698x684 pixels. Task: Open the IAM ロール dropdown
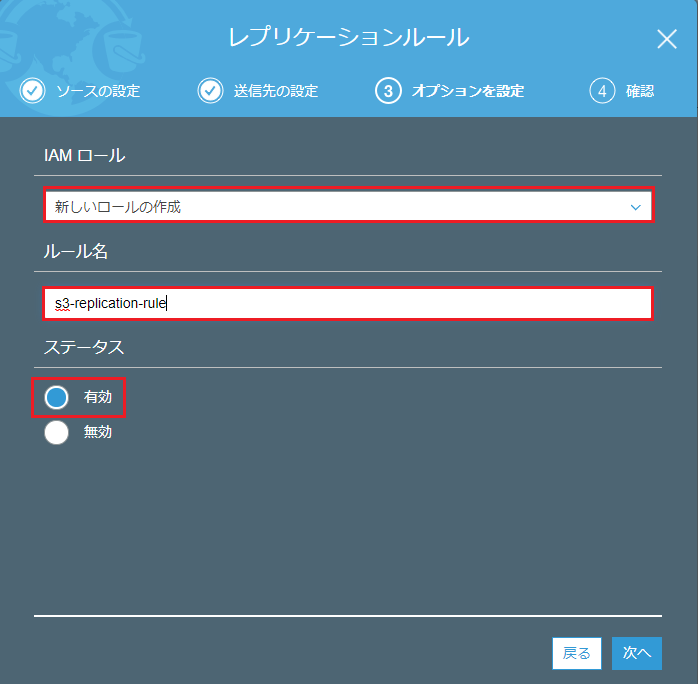click(x=349, y=206)
